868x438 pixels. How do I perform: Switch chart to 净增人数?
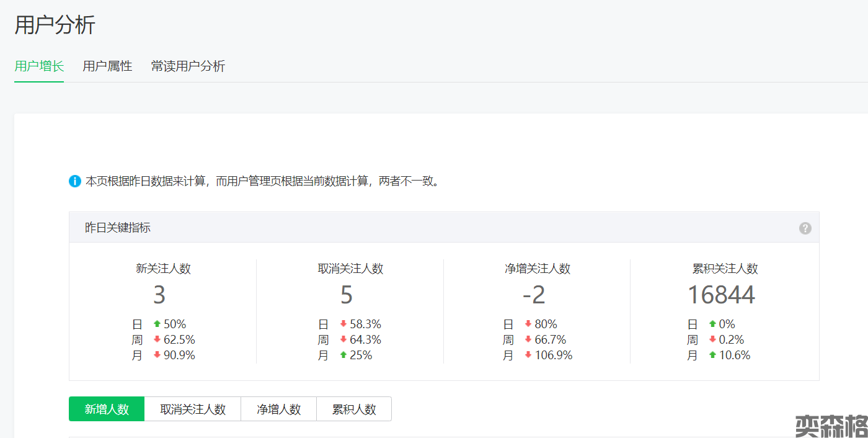pos(279,409)
